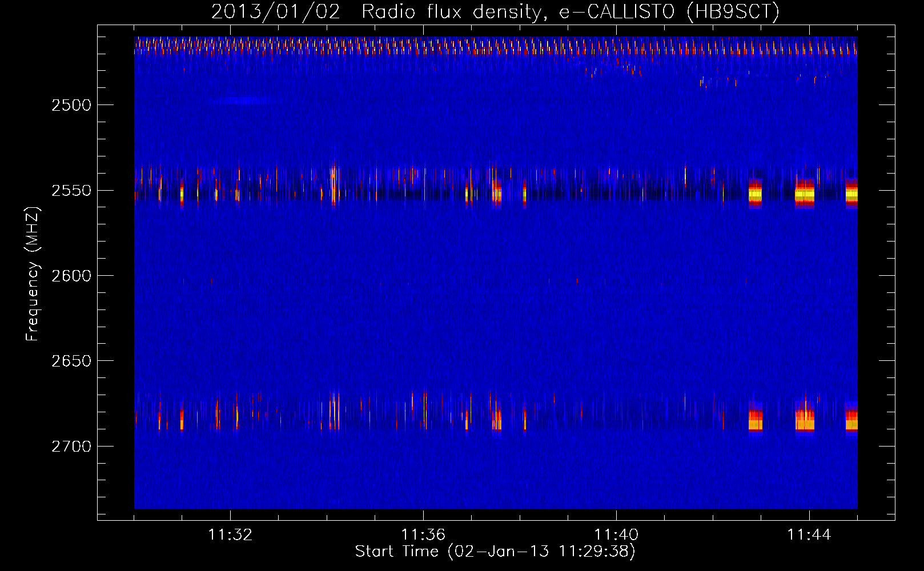Click the 'Start Time (02-Jan-13 11:29:38)' label
This screenshot has height=571, width=924.
tap(495, 552)
